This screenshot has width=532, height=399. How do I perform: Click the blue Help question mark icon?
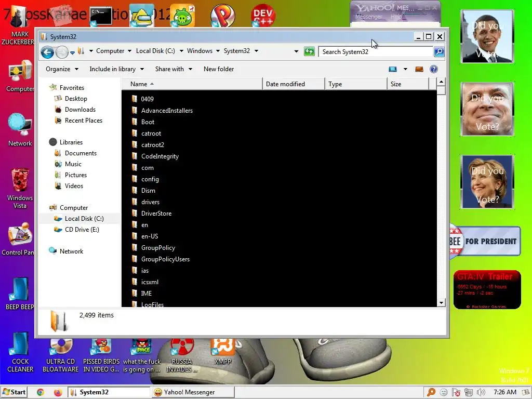[434, 69]
